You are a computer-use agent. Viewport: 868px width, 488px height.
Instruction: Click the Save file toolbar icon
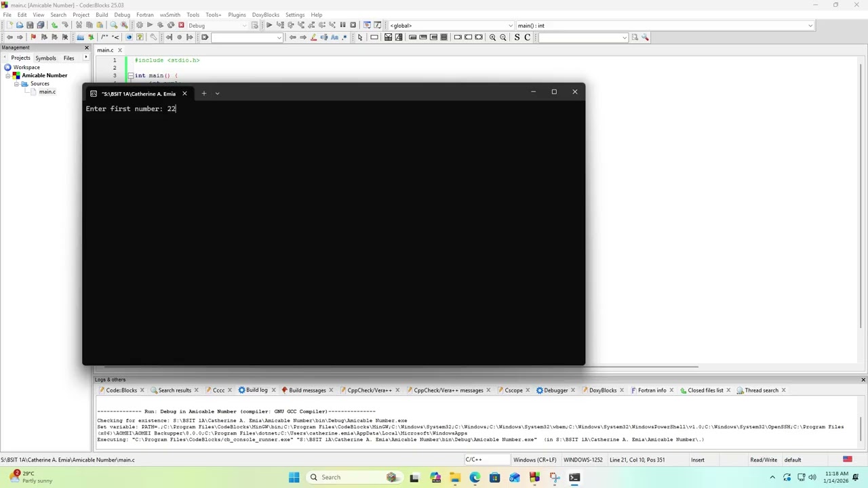click(x=30, y=25)
